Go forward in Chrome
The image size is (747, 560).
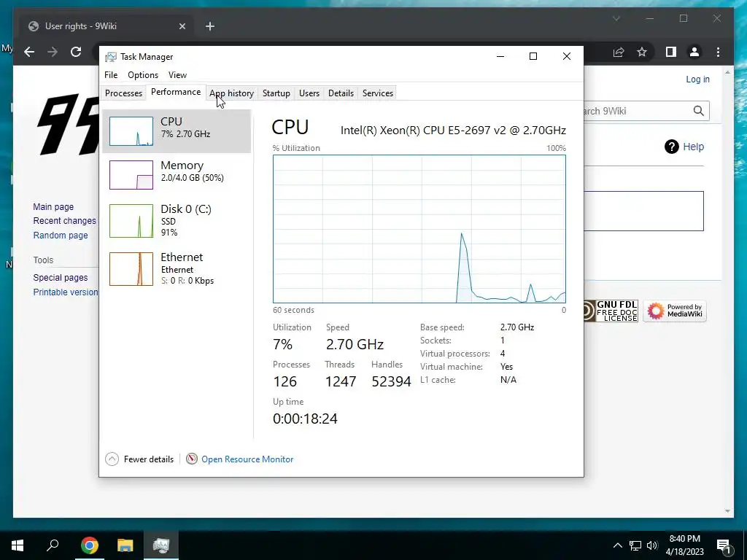(x=53, y=52)
